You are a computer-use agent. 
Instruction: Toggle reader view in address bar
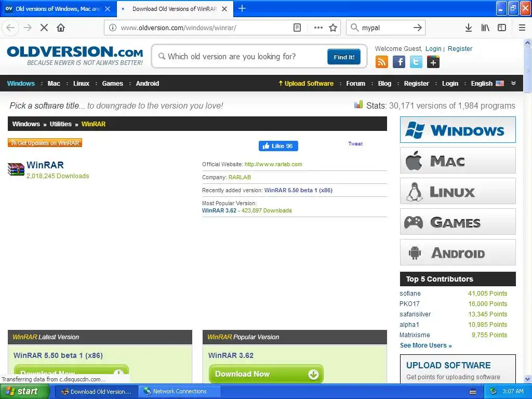click(x=297, y=28)
